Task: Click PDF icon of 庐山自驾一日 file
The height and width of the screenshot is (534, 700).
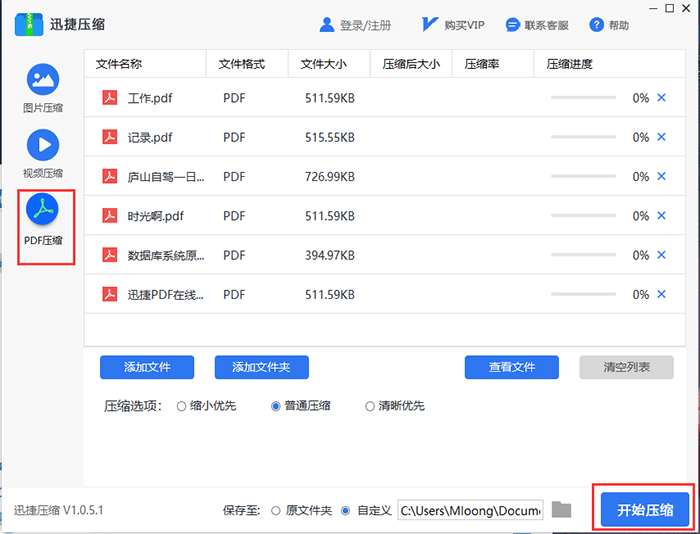Action: point(110,176)
